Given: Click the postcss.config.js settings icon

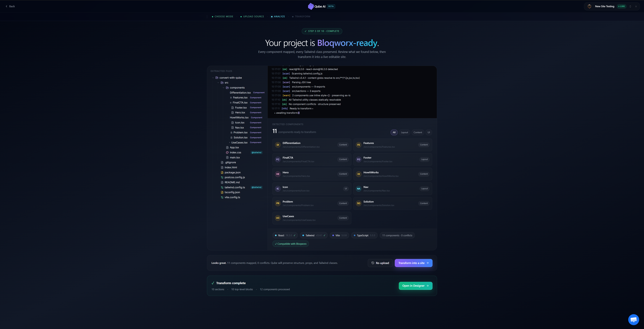Looking at the screenshot, I should (x=222, y=177).
